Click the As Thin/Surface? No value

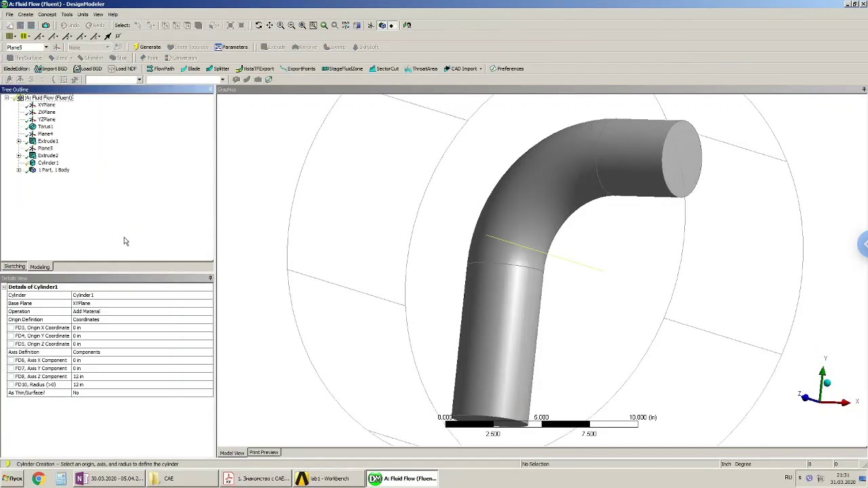coord(142,392)
